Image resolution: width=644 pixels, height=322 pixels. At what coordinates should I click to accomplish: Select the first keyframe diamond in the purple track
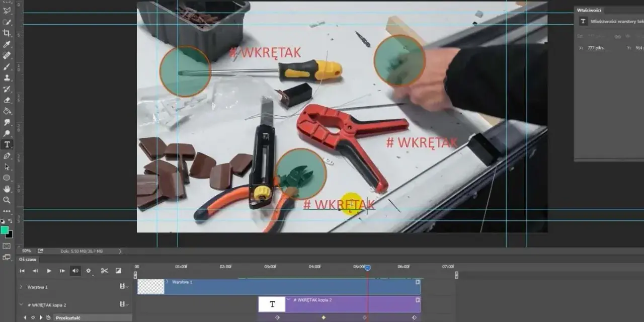click(x=277, y=317)
